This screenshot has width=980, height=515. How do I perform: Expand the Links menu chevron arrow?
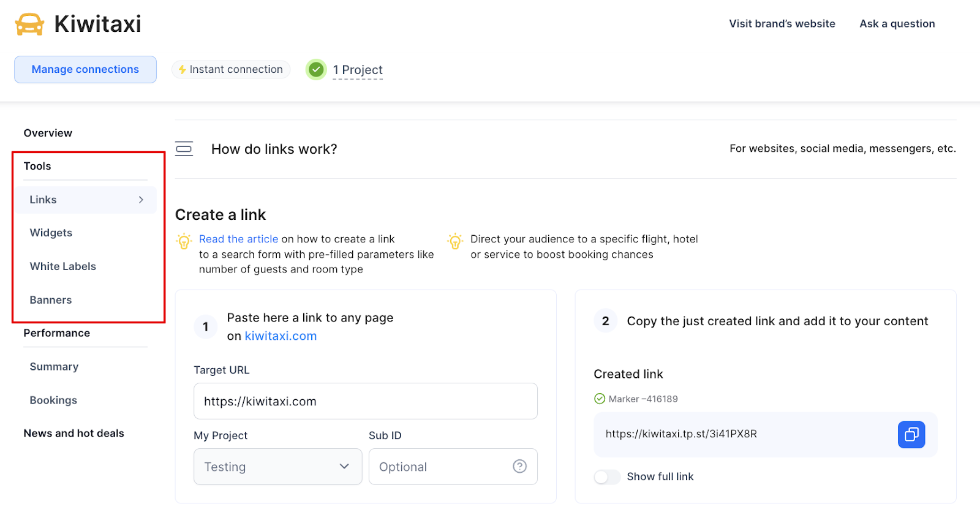[141, 200]
